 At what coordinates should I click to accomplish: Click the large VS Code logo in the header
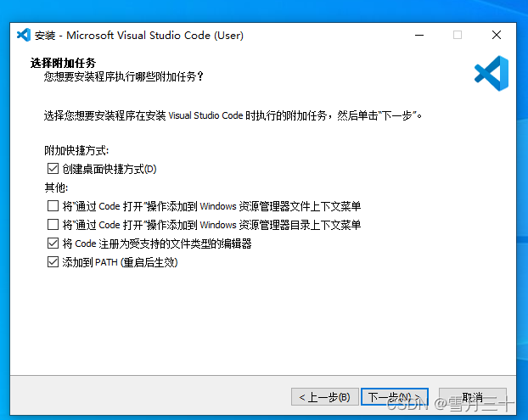491,73
